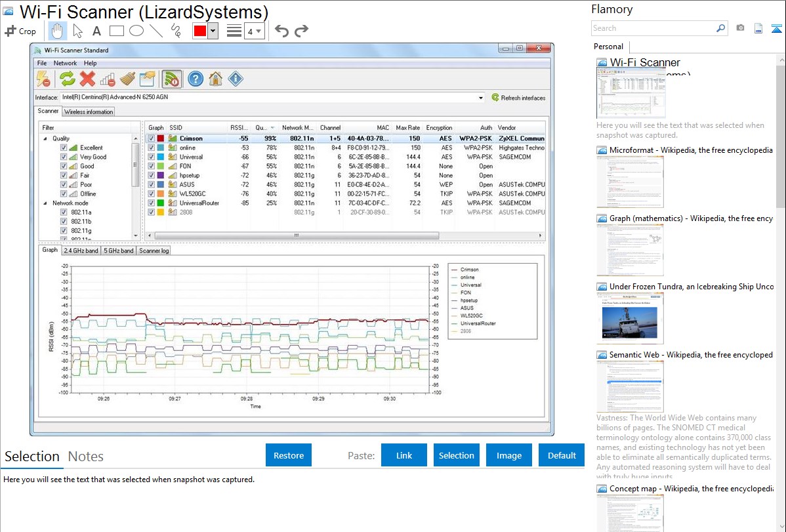786x532 pixels.
Task: Select the ellipse shape tool
Action: coord(136,31)
